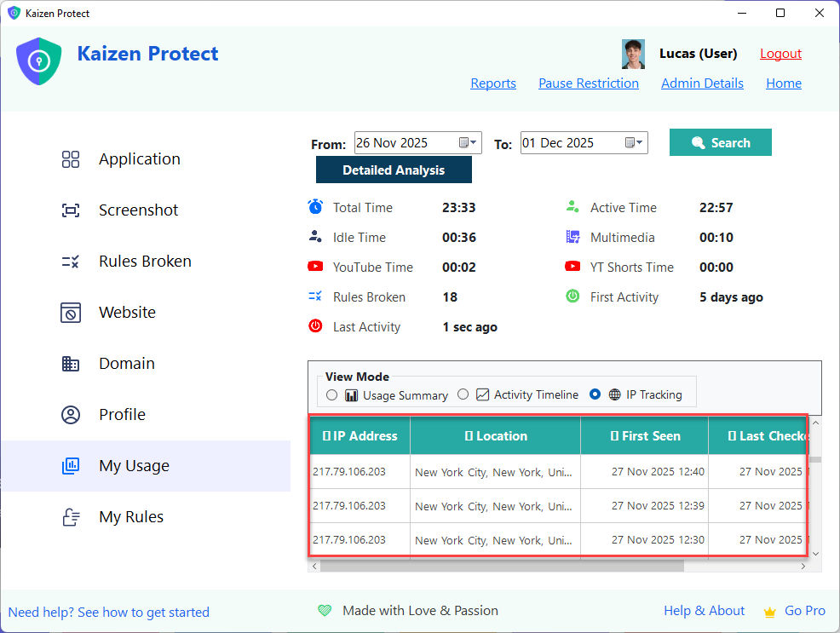Open the Reports link in header

[493, 83]
